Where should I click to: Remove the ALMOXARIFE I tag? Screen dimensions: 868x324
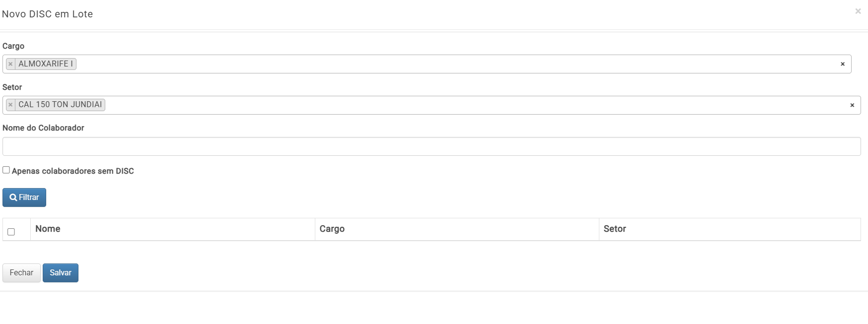tap(10, 64)
